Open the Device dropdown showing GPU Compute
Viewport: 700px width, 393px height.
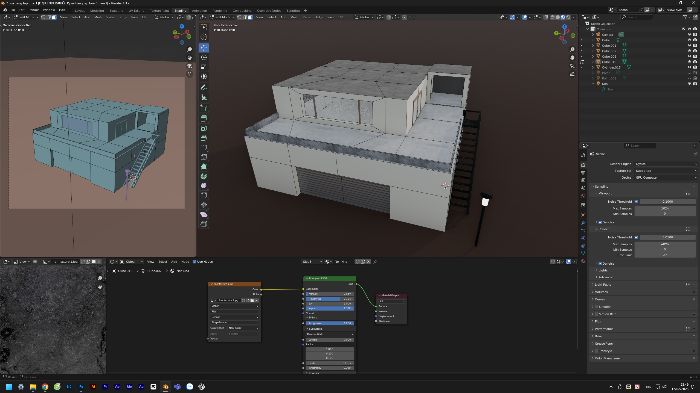[x=665, y=177]
